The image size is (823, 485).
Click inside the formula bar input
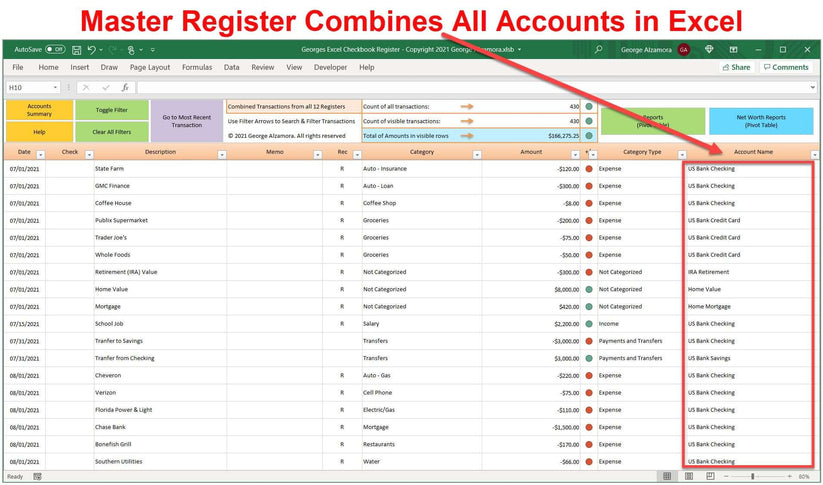(450, 87)
